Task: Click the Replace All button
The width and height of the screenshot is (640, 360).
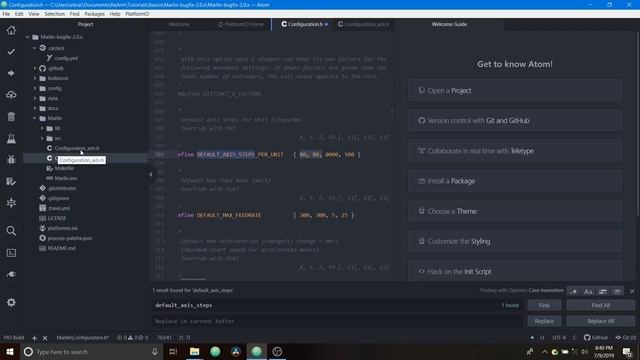Action: point(601,321)
